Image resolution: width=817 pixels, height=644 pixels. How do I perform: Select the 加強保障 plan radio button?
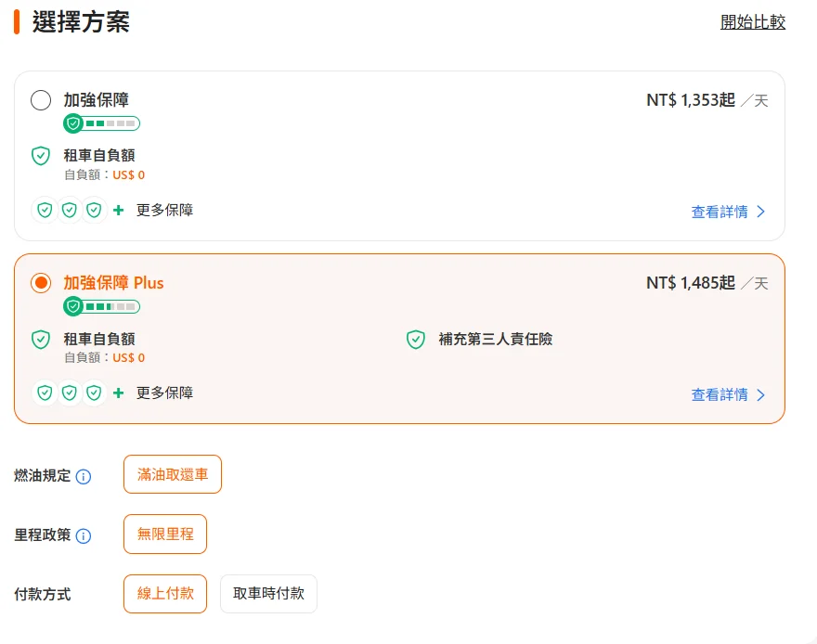pyautogui.click(x=41, y=100)
